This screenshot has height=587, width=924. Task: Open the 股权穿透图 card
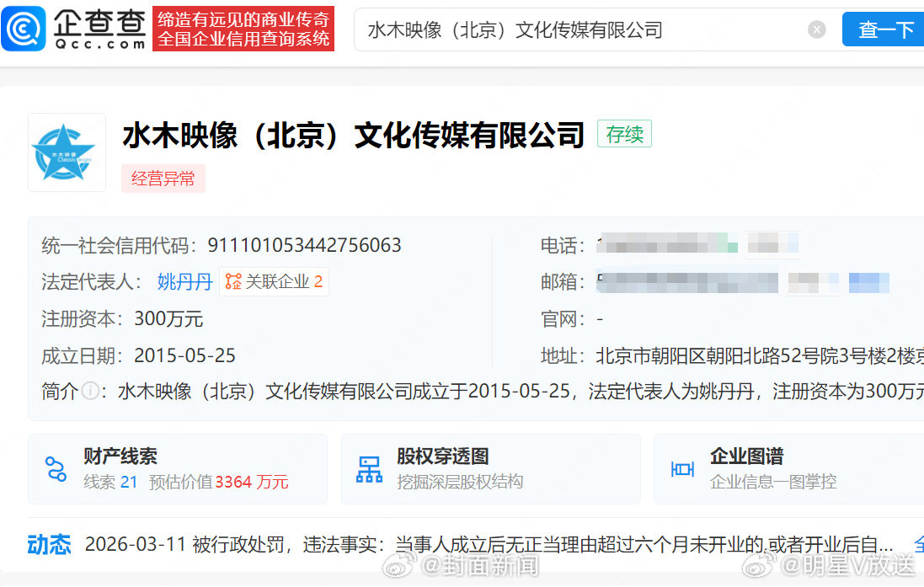pyautogui.click(x=491, y=469)
